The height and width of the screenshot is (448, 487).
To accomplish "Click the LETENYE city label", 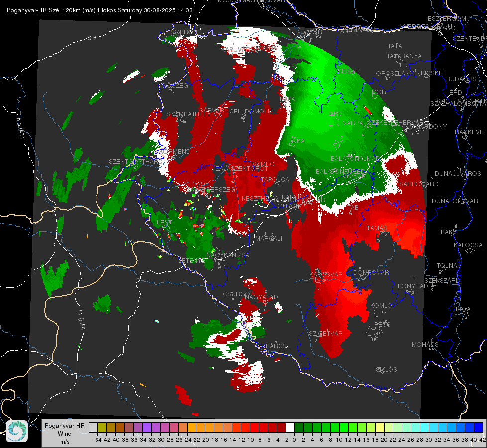I will pos(192,261).
